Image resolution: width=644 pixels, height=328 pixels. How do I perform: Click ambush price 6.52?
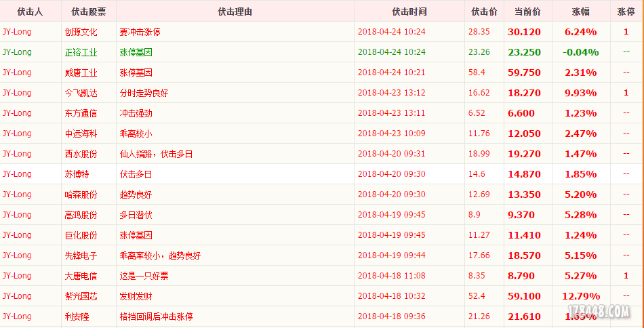(x=477, y=113)
